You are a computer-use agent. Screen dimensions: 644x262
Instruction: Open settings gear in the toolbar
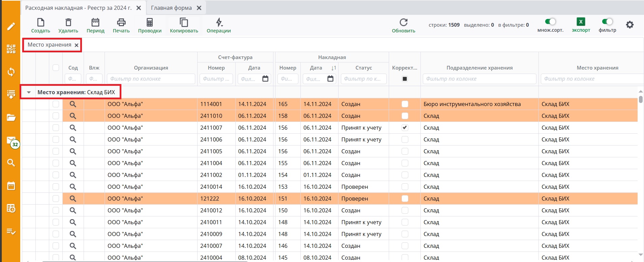pyautogui.click(x=630, y=25)
